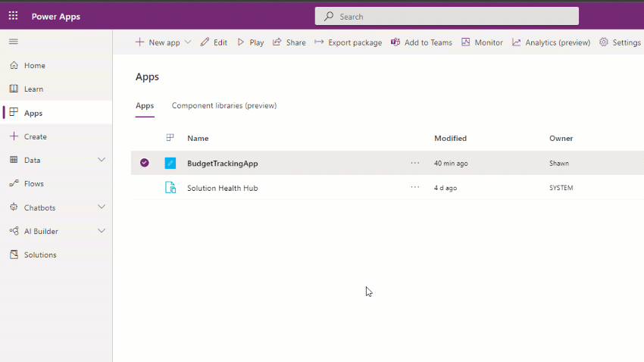This screenshot has width=644, height=362.
Task: Click the New app button
Action: pos(158,42)
